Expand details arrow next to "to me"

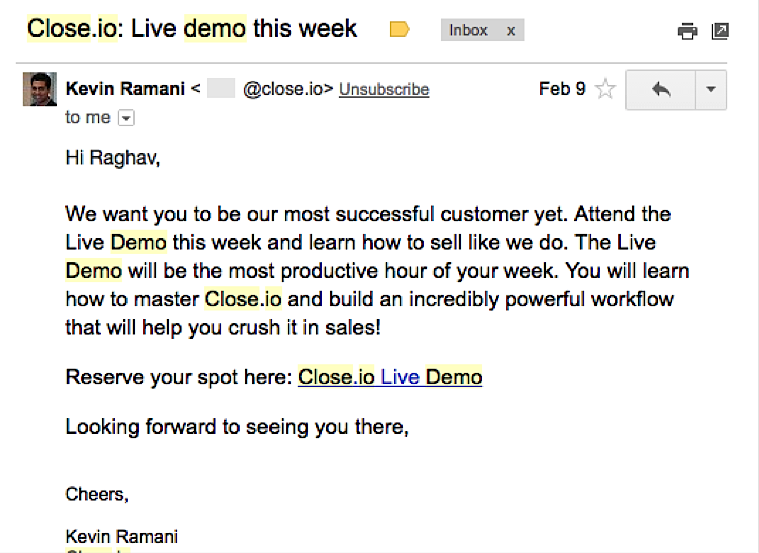click(x=126, y=118)
